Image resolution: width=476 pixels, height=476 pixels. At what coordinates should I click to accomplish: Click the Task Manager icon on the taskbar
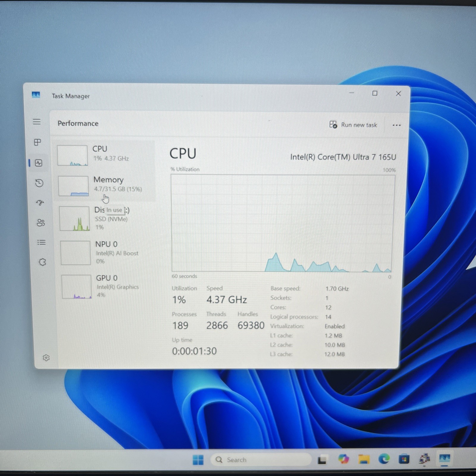pyautogui.click(x=444, y=458)
